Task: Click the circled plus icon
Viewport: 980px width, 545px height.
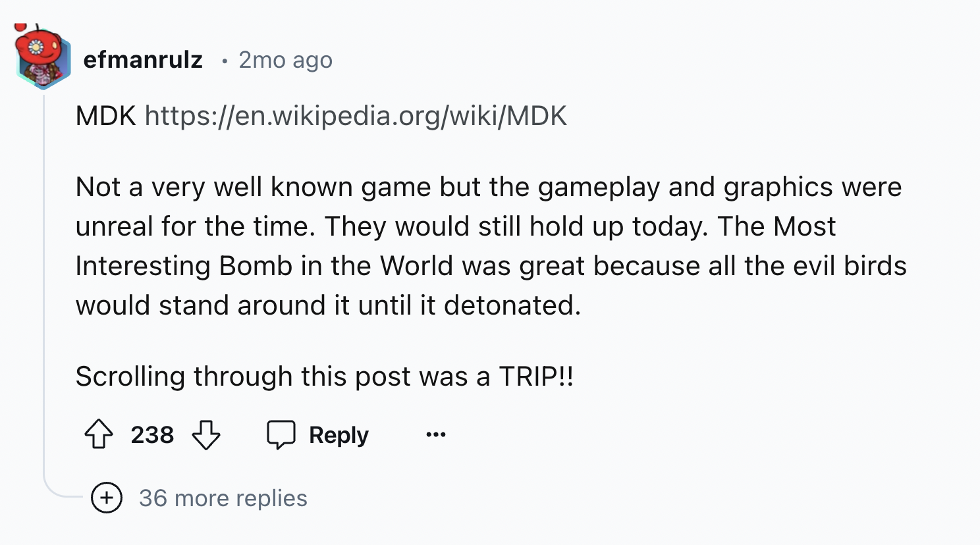Action: [x=107, y=498]
